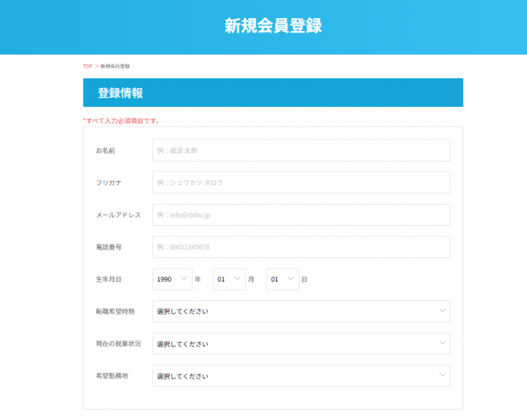Select the メールアドレス email field
The width and height of the screenshot is (527, 420).
click(x=301, y=215)
